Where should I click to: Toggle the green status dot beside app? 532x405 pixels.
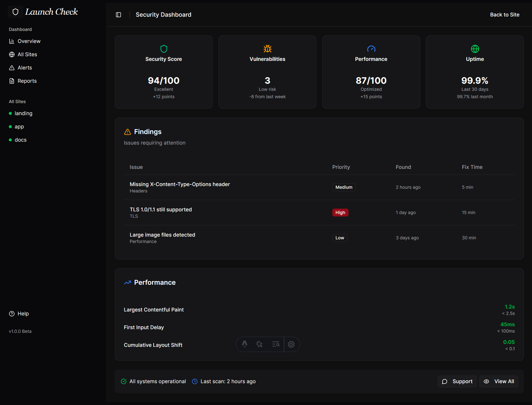pos(10,127)
